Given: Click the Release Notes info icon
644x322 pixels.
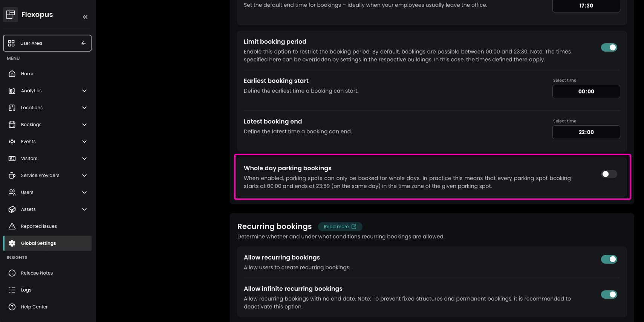Looking at the screenshot, I should coord(12,273).
